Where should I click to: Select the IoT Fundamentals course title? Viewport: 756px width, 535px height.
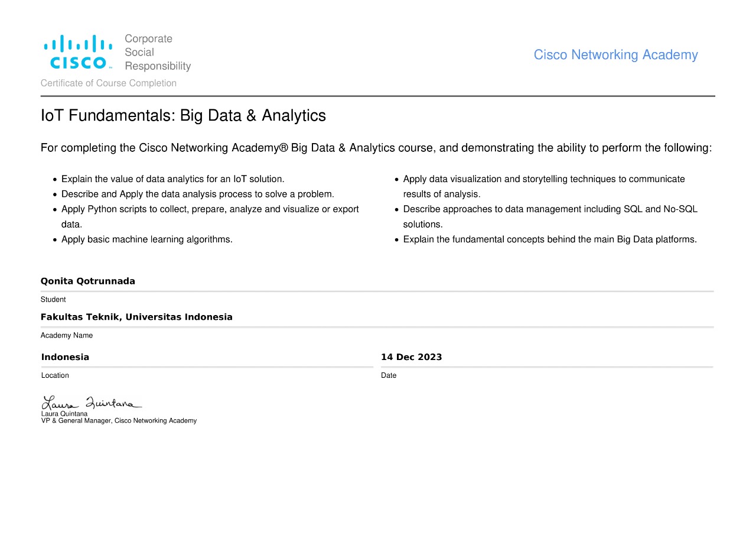click(x=183, y=116)
